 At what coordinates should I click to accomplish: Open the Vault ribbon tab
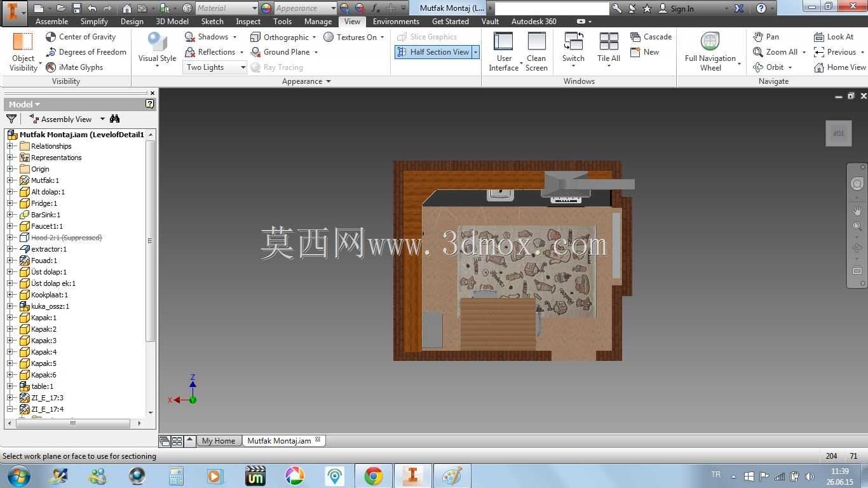point(490,21)
